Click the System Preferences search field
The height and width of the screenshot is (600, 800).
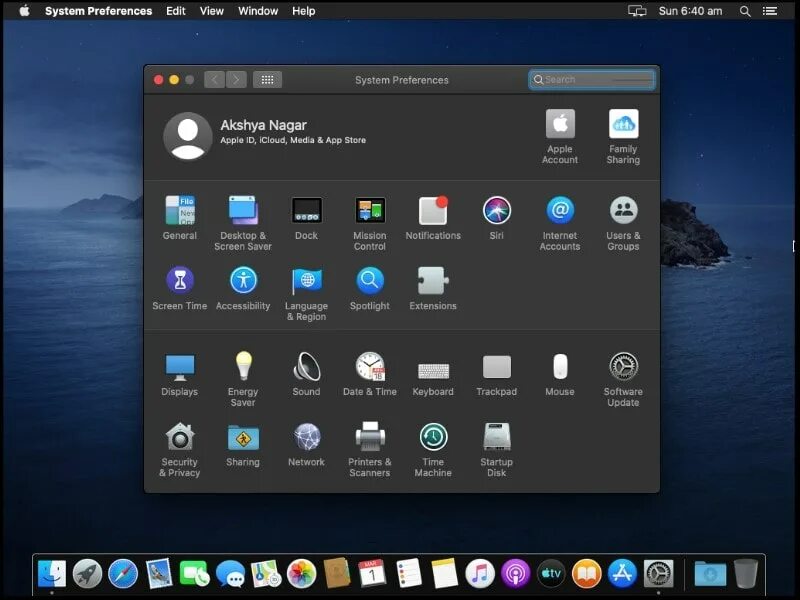[592, 80]
